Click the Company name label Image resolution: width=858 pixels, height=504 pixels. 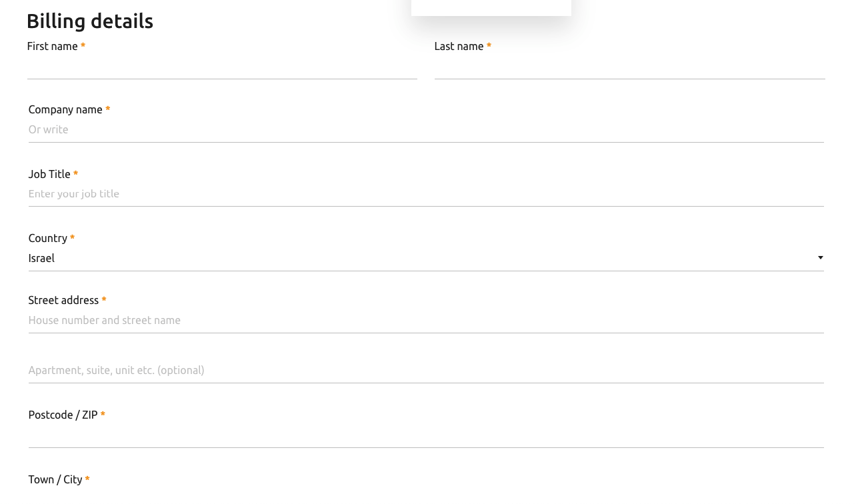(65, 109)
